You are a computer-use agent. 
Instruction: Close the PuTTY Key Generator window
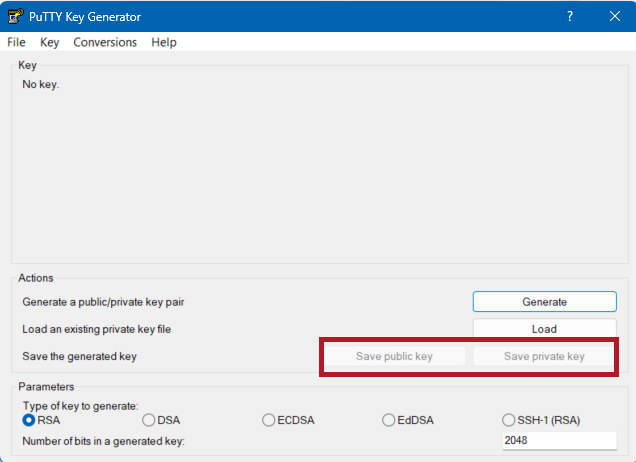[x=615, y=16]
